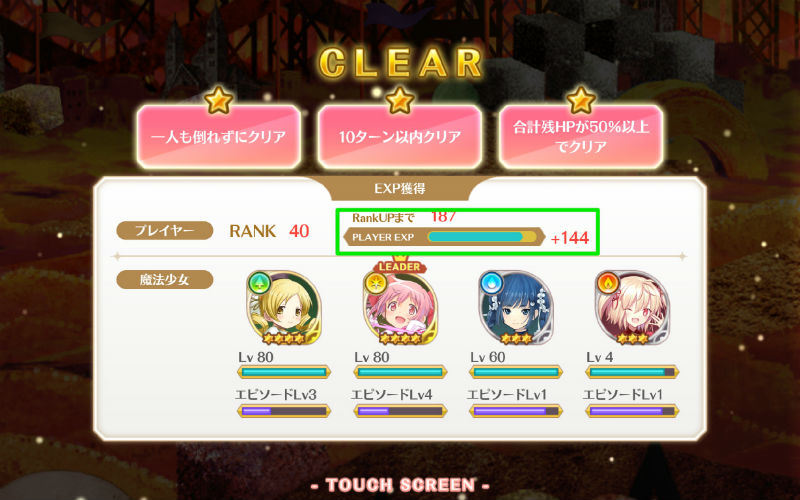Select the blonde Lv 80 magical girl portrait

284,308
